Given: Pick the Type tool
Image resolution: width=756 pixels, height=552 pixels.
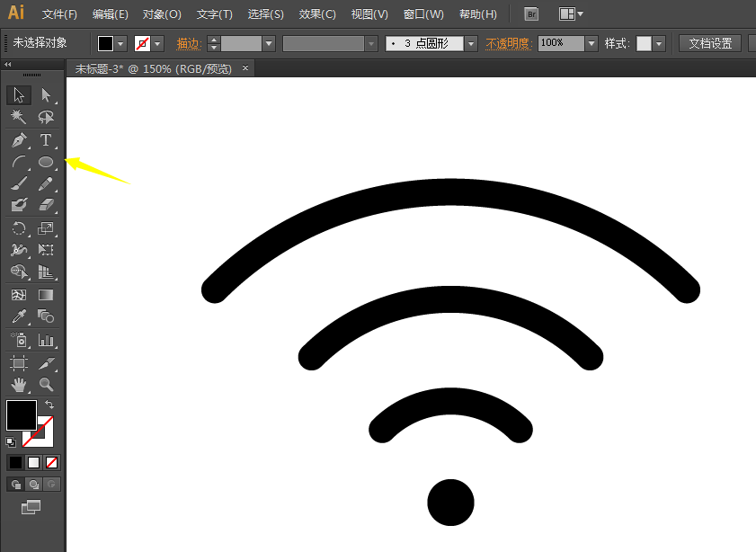Looking at the screenshot, I should (x=46, y=140).
